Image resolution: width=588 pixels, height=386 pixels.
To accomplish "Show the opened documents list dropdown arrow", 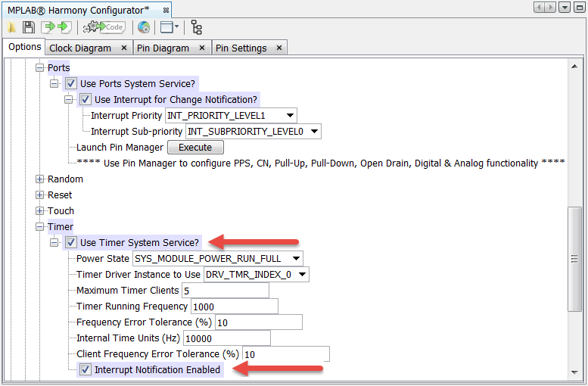I will [x=565, y=7].
